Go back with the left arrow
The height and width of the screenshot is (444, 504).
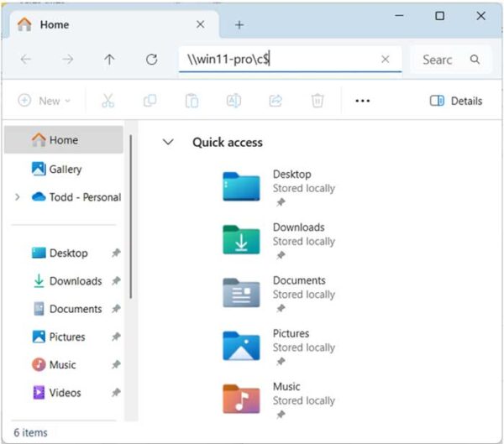point(26,59)
